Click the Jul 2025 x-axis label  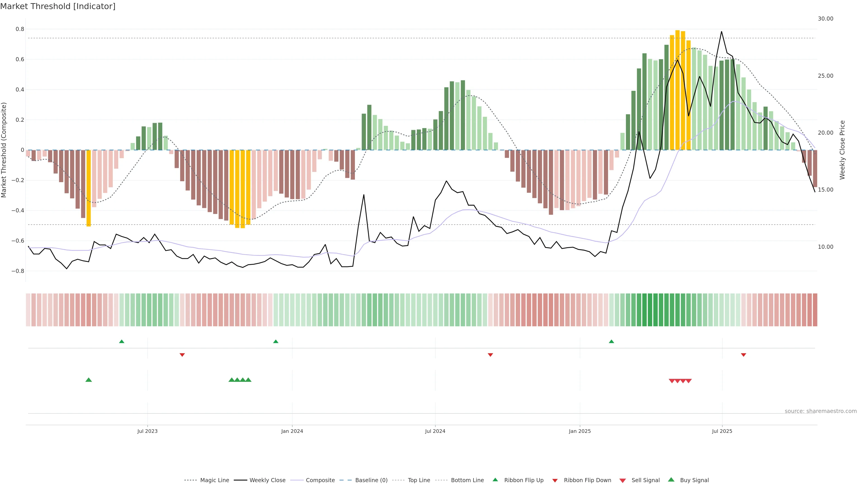click(x=722, y=431)
